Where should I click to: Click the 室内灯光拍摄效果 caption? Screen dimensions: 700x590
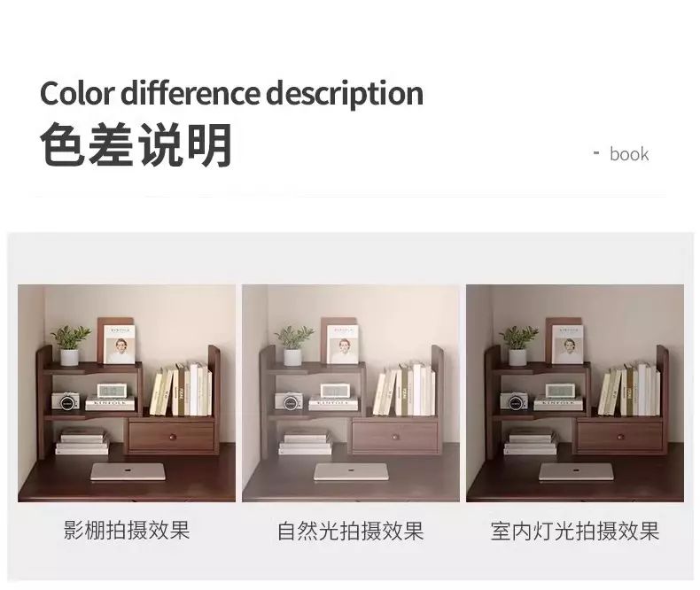pos(575,532)
